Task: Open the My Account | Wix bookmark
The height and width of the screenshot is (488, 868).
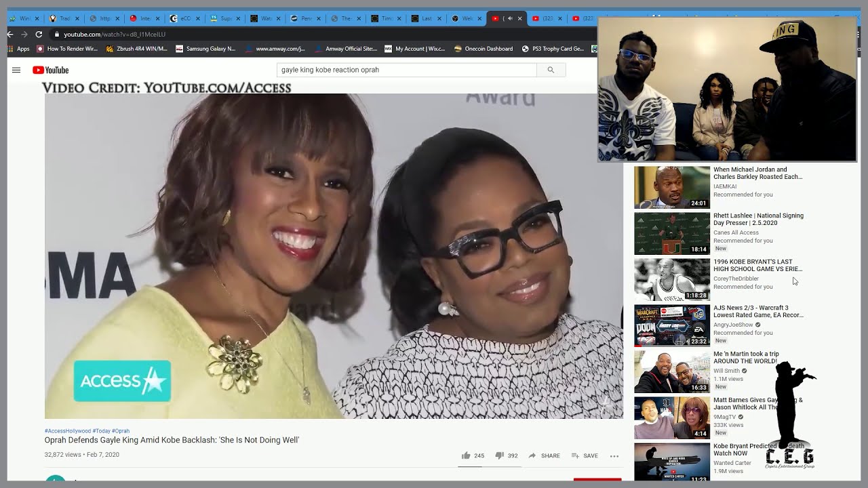Action: click(x=415, y=49)
